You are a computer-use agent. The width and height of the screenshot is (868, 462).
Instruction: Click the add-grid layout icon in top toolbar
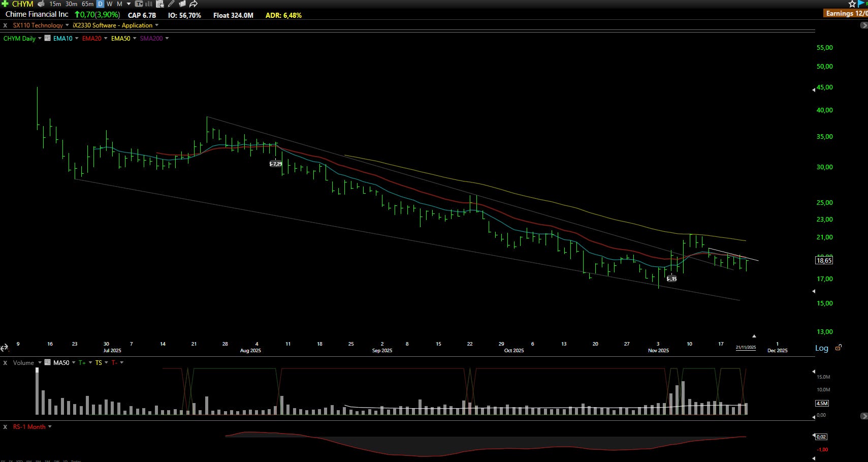[160, 4]
